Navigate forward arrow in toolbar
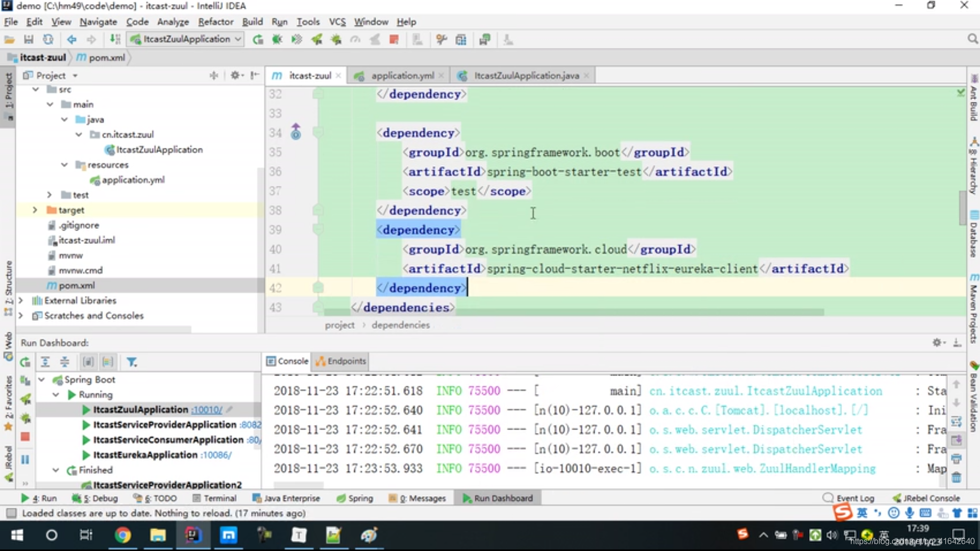This screenshot has width=980, height=551. (x=91, y=39)
